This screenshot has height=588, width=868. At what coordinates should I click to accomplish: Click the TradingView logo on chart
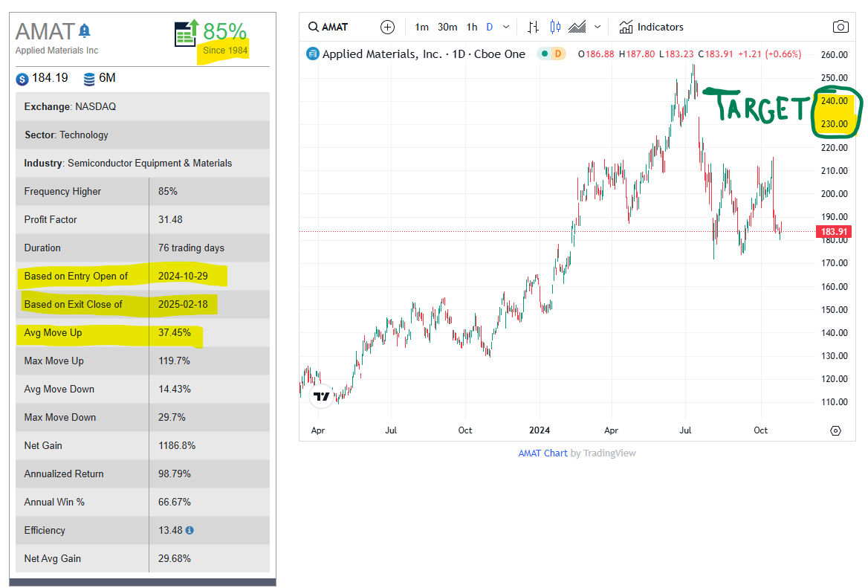click(321, 396)
